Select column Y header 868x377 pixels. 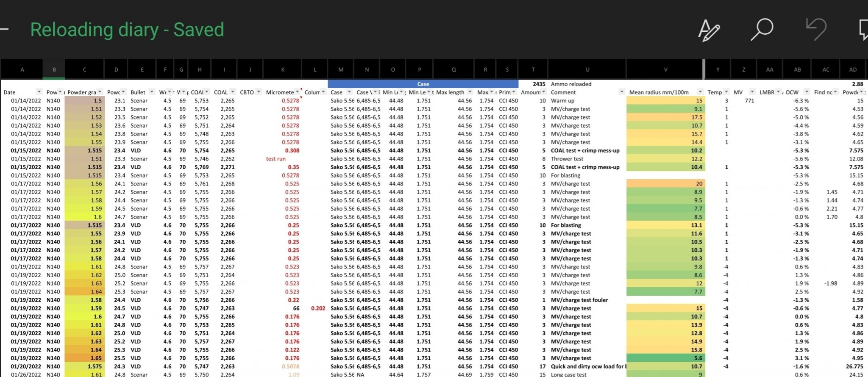coord(718,69)
